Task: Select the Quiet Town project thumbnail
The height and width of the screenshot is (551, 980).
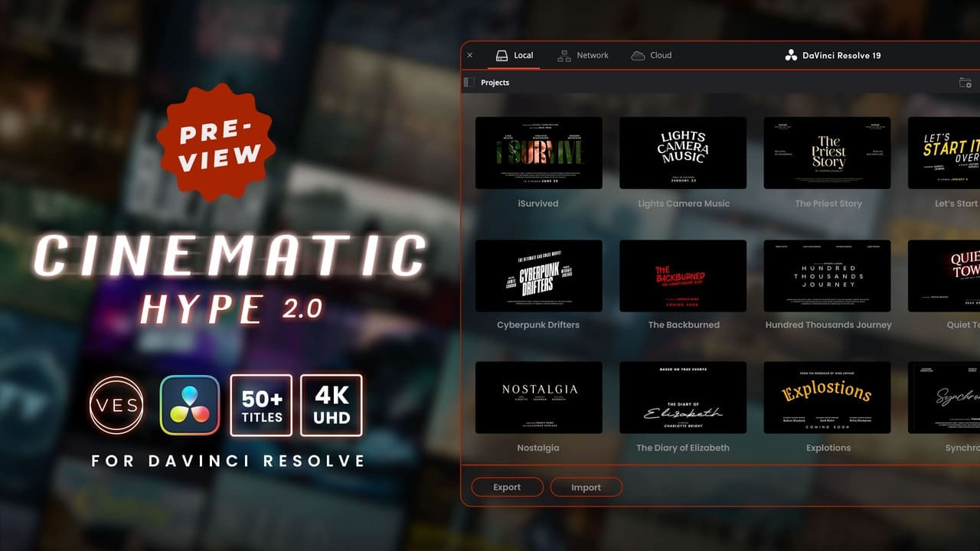Action: tap(944, 275)
